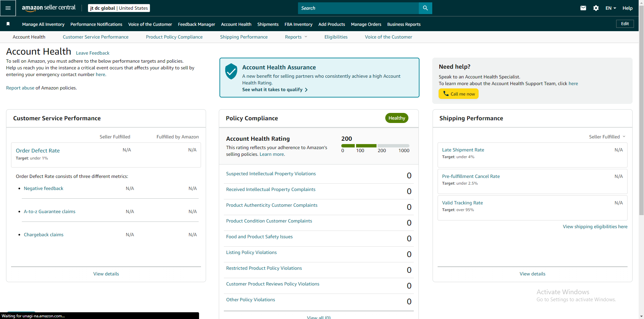Open Food and Product Safety Issues
Screen dimensions: 644x319
click(259, 237)
